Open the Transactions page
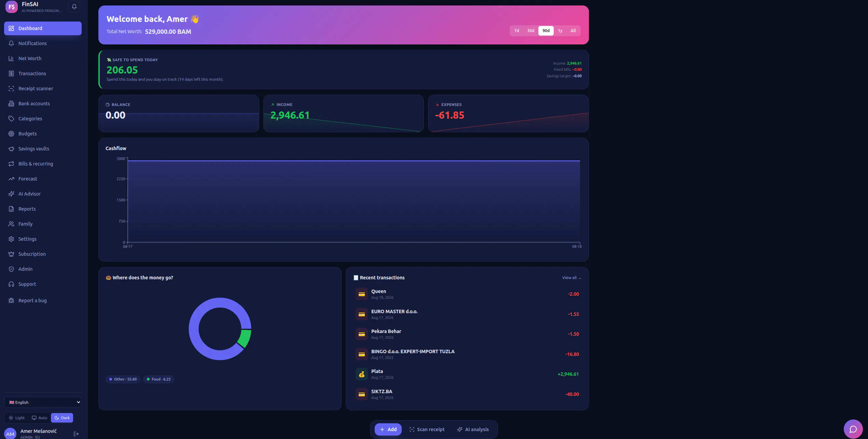 tap(43, 74)
